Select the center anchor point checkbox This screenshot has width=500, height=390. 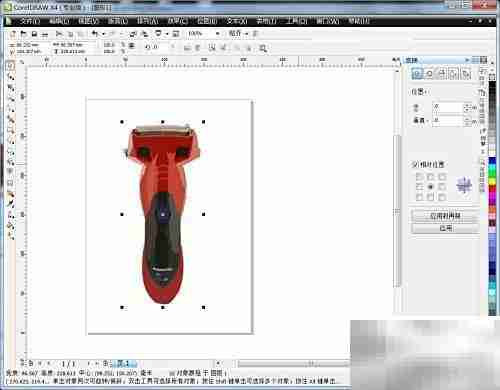[431, 187]
